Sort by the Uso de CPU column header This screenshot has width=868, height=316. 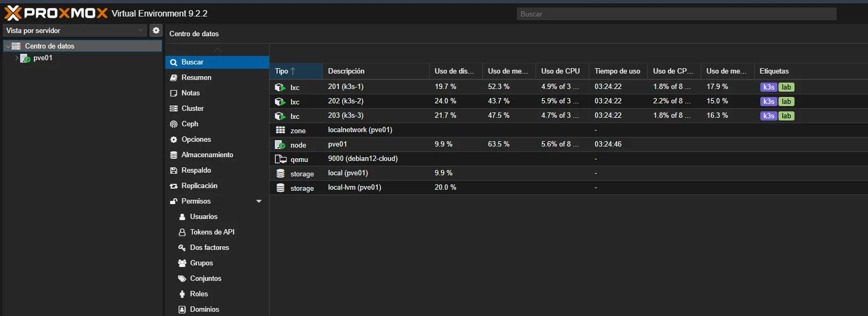point(562,71)
